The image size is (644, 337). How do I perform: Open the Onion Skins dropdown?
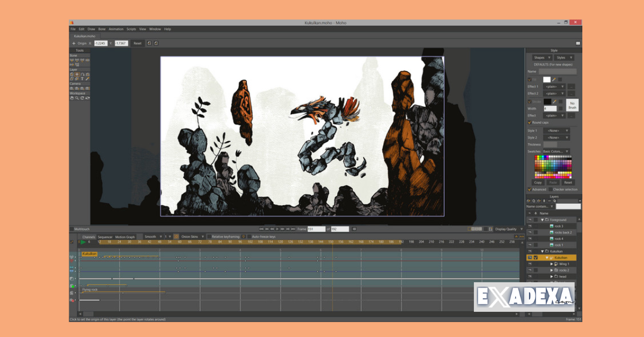click(203, 236)
